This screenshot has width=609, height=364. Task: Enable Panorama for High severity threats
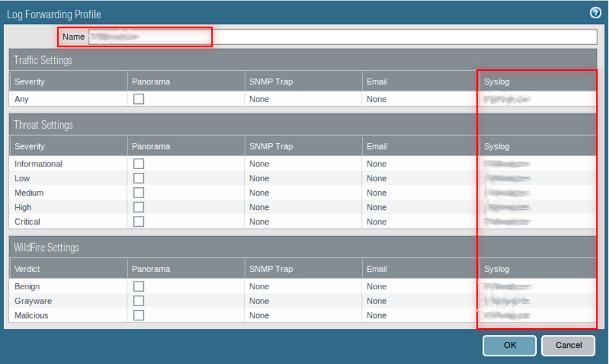pos(139,207)
